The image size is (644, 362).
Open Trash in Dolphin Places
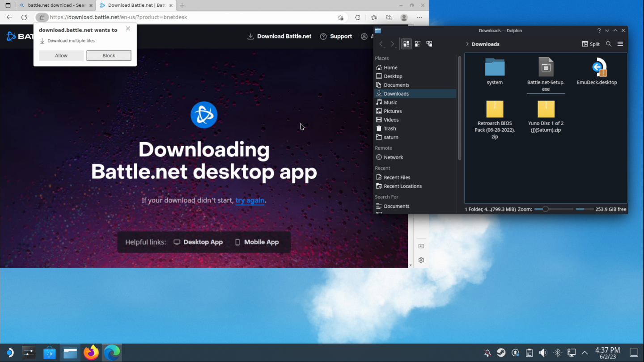(x=415, y=128)
